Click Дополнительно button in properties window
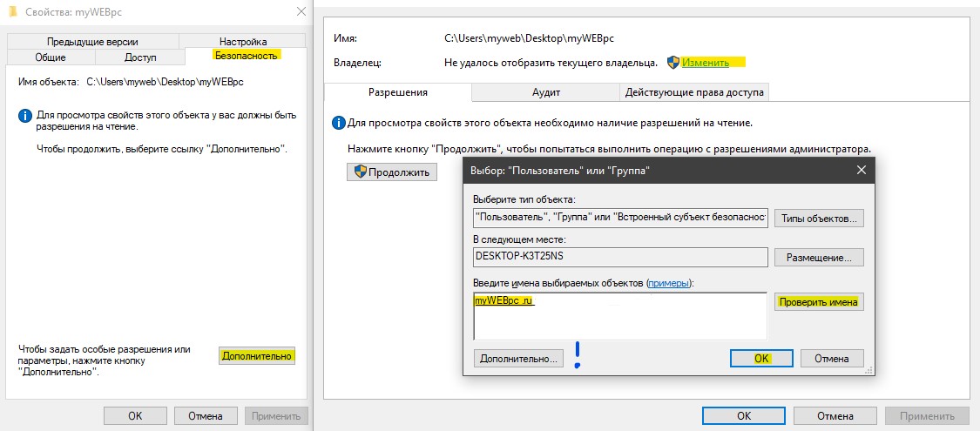 point(258,355)
